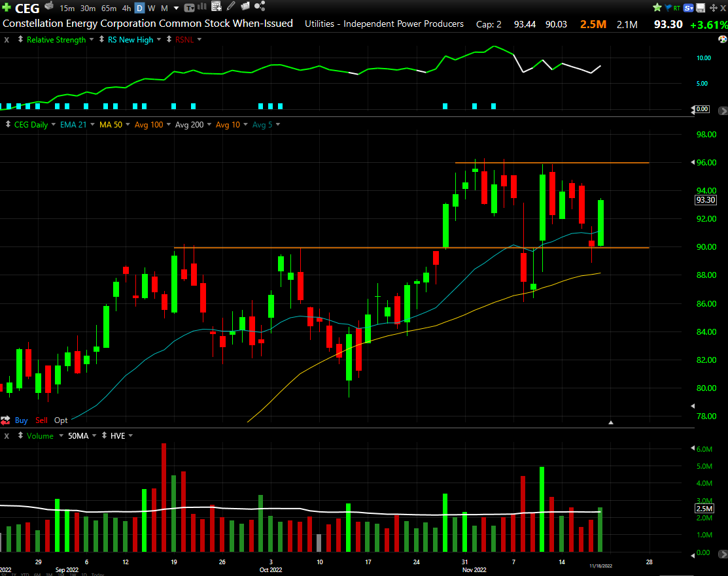Open the HVE indicator dropdown
This screenshot has height=576, width=728.
[130, 435]
